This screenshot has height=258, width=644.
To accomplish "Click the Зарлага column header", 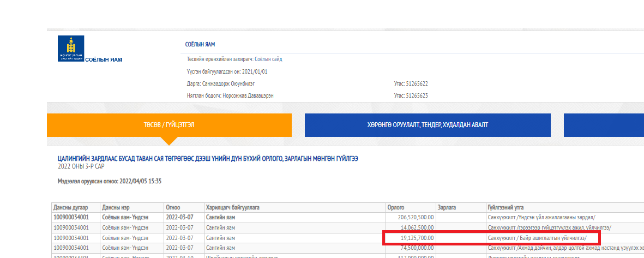I will [446, 207].
